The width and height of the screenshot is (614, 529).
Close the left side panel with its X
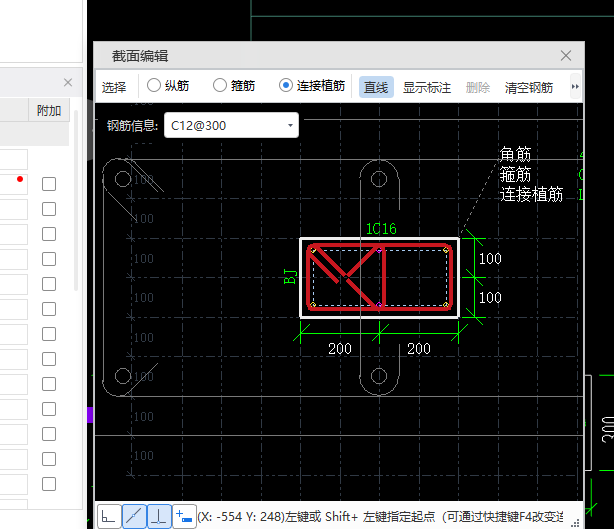[x=68, y=82]
